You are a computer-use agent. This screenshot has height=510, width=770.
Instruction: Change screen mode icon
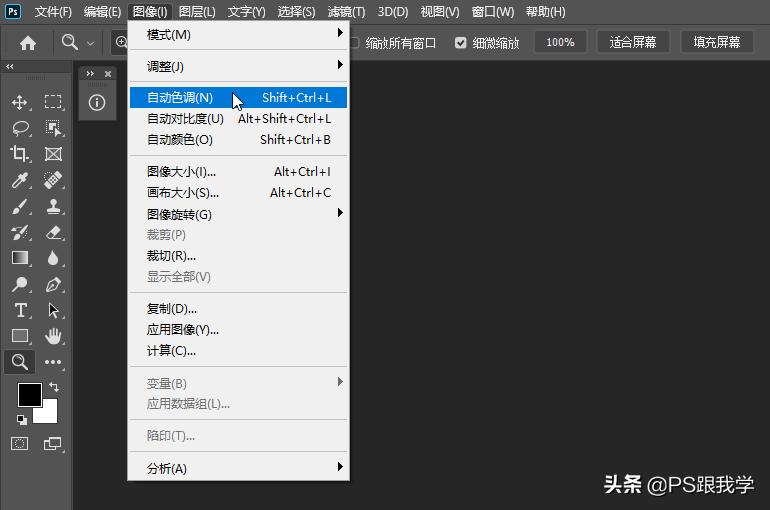53,444
